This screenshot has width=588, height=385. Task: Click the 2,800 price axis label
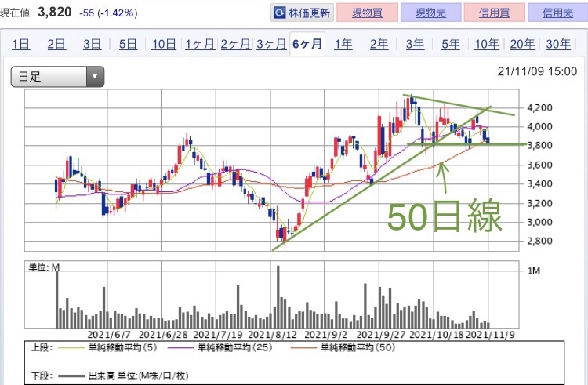click(539, 241)
